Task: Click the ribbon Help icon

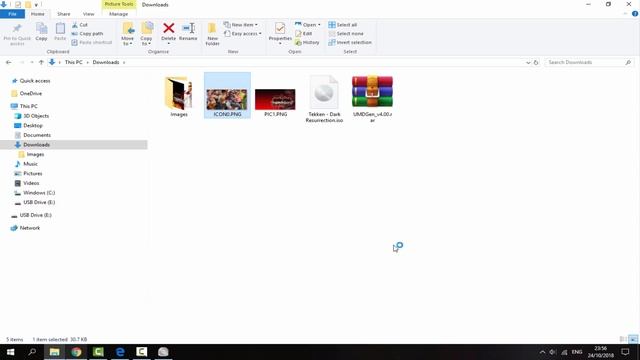Action: point(635,14)
